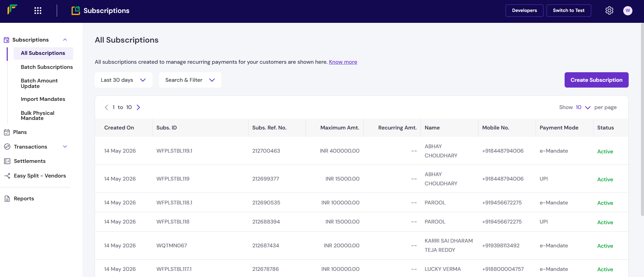Screen dimensions: 644x277
Task: Click amount INR 400000.00
Action: [x=339, y=151]
